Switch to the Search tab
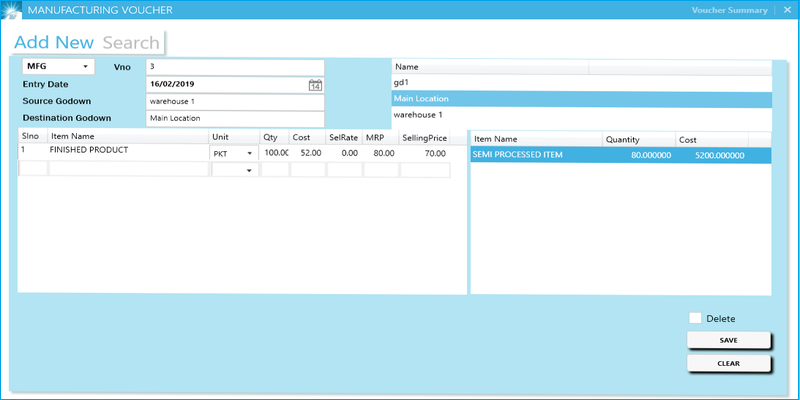800x400 pixels. [131, 43]
